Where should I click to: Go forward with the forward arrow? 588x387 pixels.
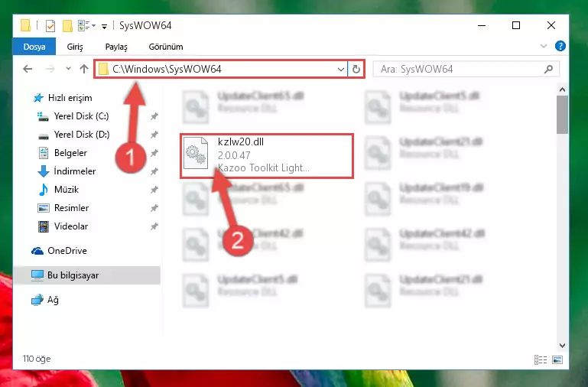[50, 69]
